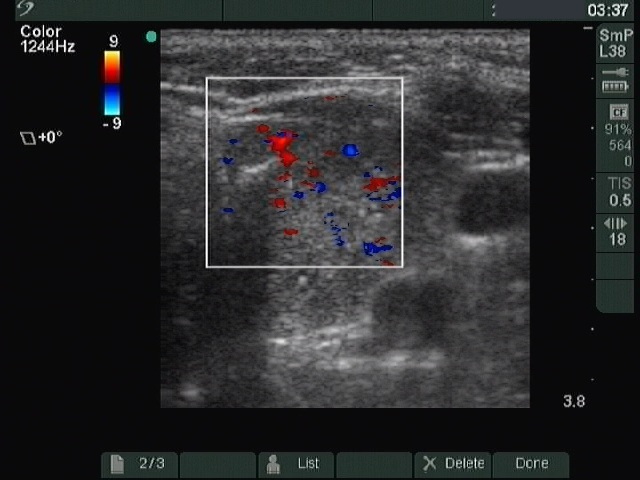Click the manufacturer logo in the top corner
The width and height of the screenshot is (640, 480).
(26, 9)
